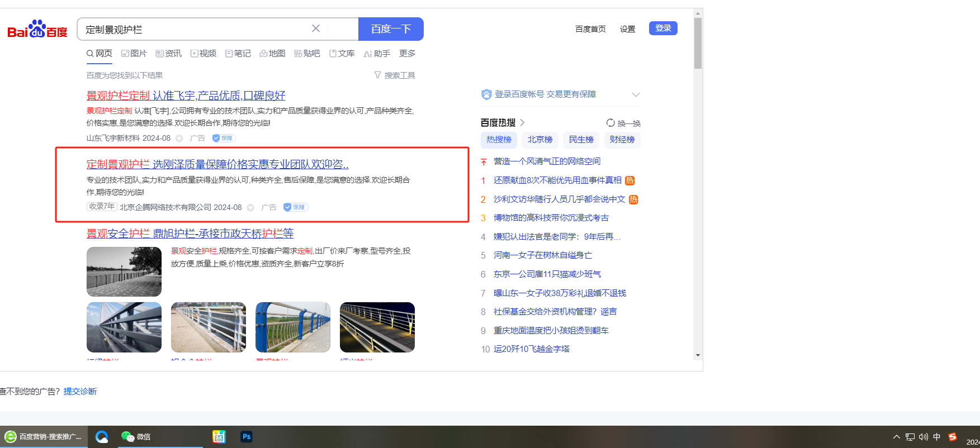Select the 财经榜 hot-search tab
The width and height of the screenshot is (980, 448).
pyautogui.click(x=622, y=140)
